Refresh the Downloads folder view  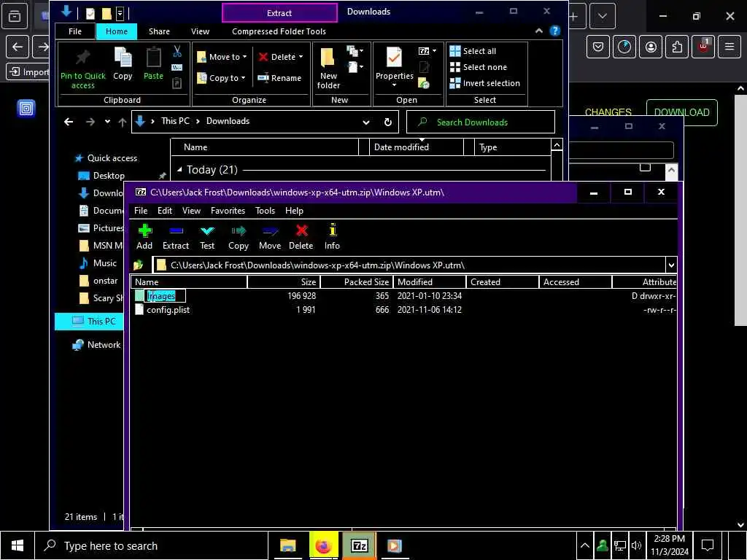388,122
